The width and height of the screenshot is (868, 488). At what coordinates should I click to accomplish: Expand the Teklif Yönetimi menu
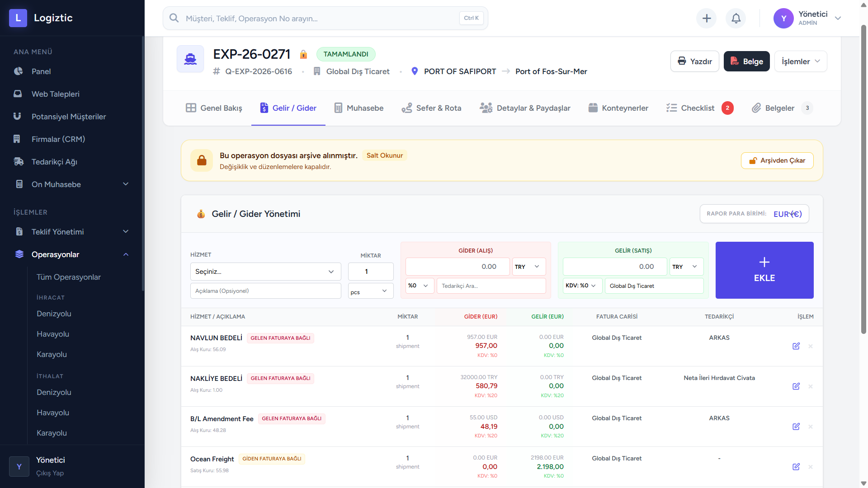click(72, 232)
